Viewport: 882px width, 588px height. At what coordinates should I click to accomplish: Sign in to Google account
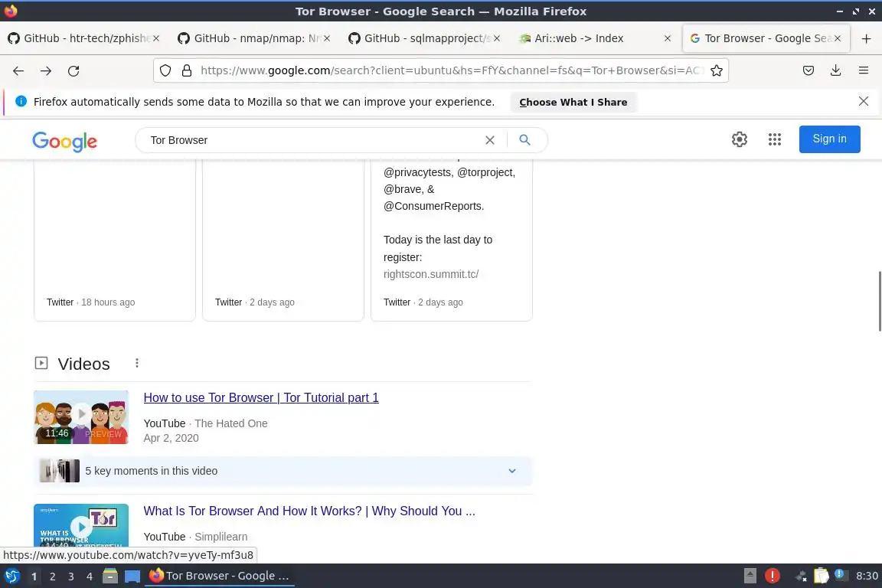click(x=829, y=139)
